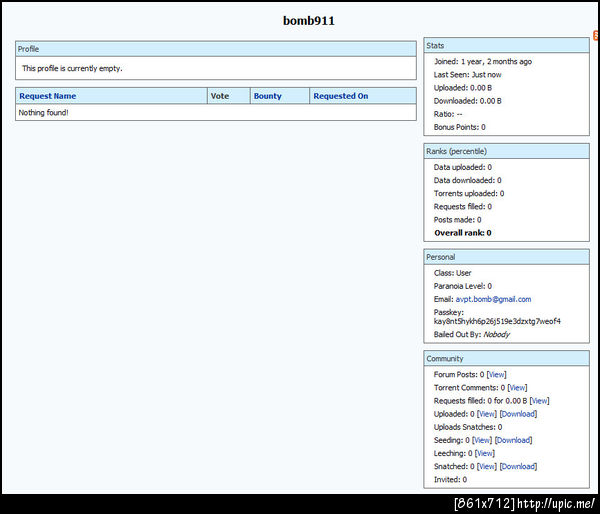600x514 pixels.
Task: Click the 'Class: User' entry
Action: tap(452, 273)
